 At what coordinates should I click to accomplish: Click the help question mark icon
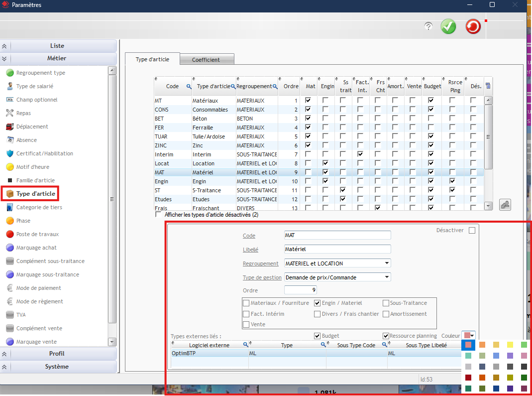click(428, 27)
